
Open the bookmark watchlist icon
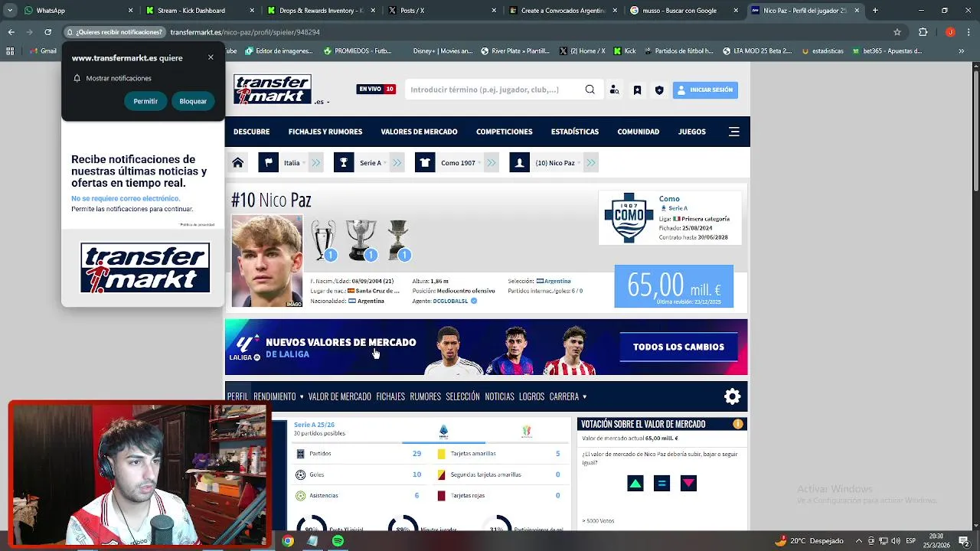(637, 90)
